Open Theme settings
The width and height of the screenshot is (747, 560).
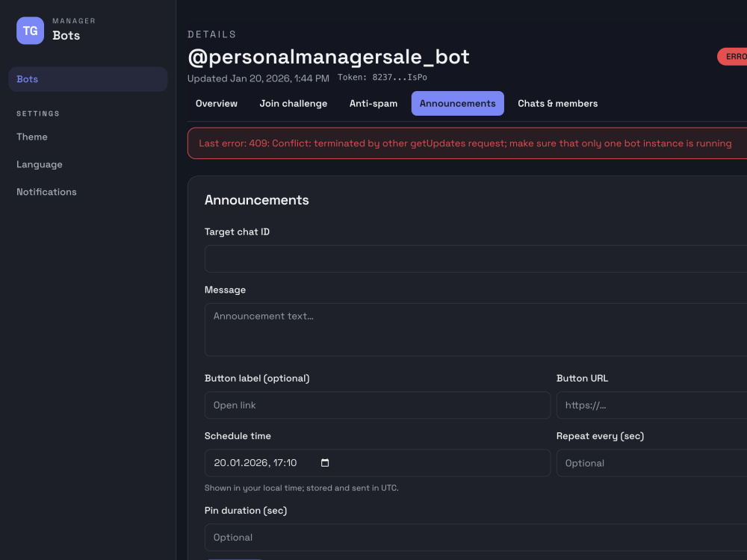click(32, 137)
